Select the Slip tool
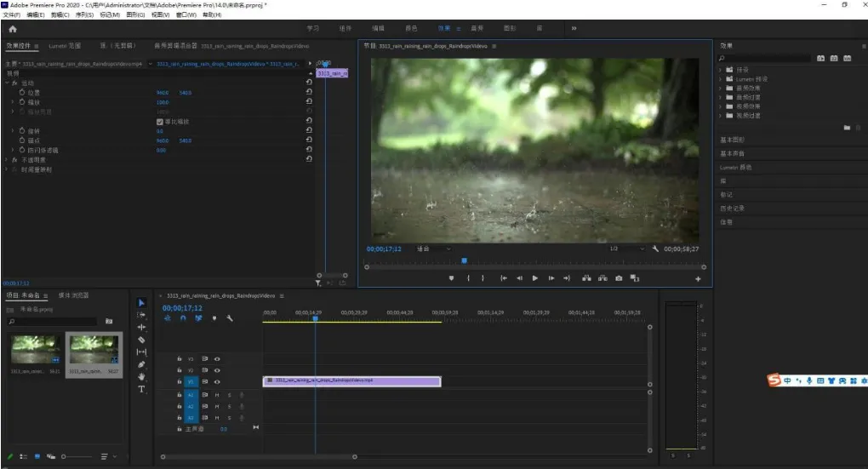 [141, 352]
